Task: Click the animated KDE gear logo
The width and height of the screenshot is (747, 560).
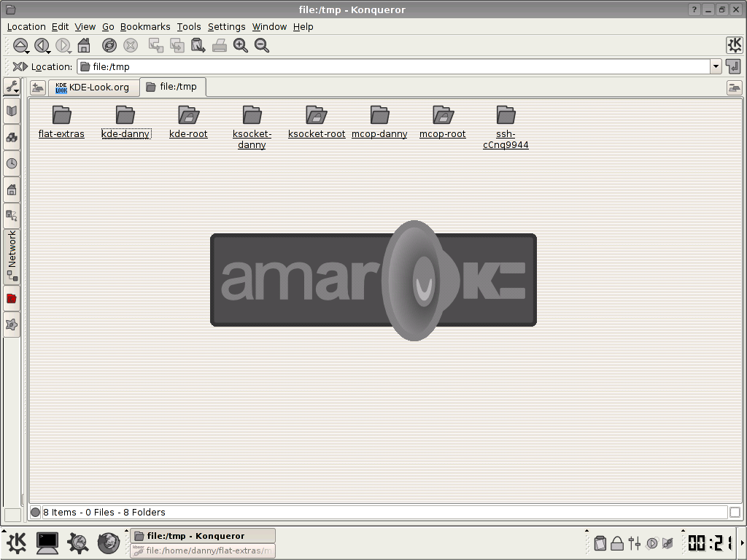Action: point(734,45)
